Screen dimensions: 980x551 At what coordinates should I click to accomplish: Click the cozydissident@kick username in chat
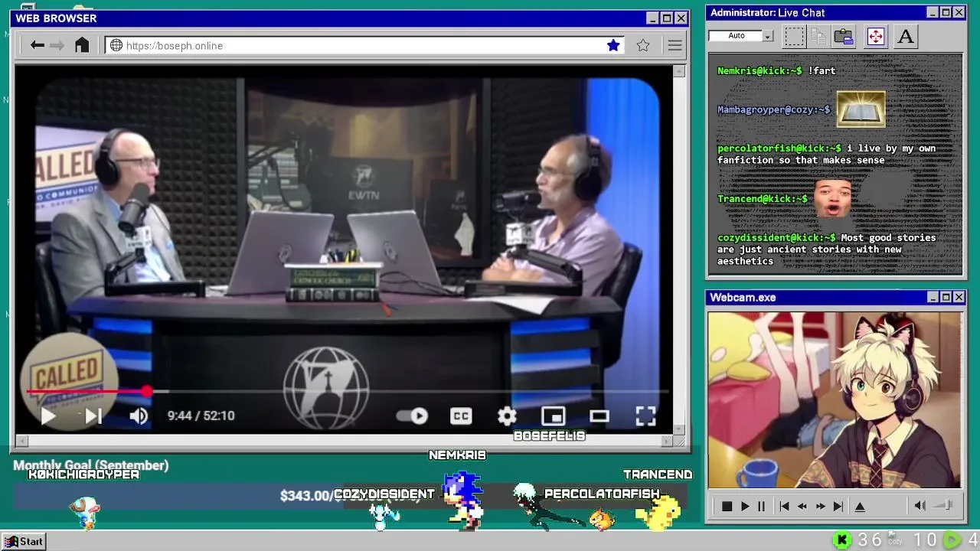tap(776, 237)
